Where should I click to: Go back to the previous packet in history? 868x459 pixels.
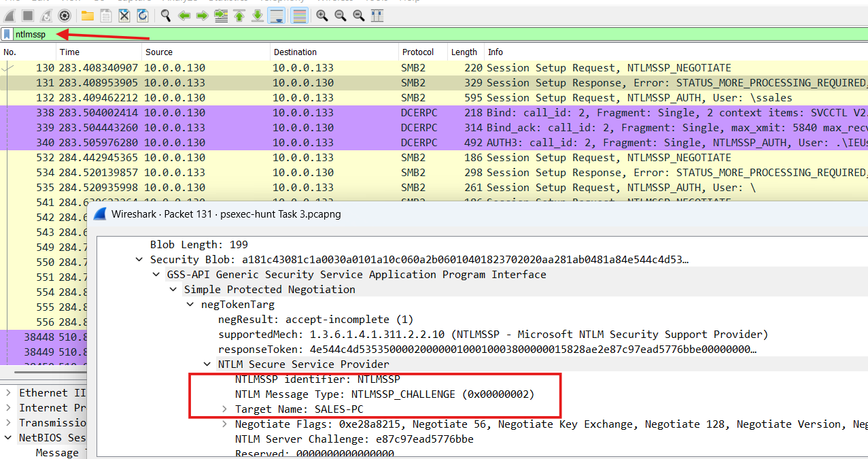[184, 15]
